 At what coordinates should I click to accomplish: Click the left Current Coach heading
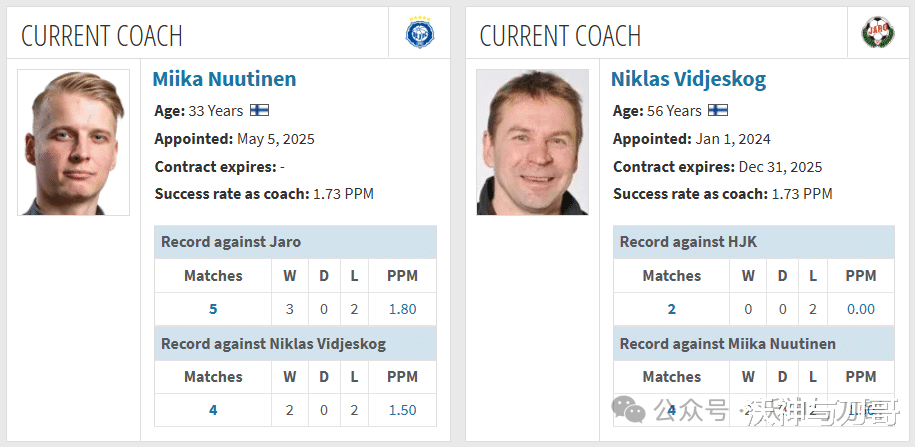[102, 36]
